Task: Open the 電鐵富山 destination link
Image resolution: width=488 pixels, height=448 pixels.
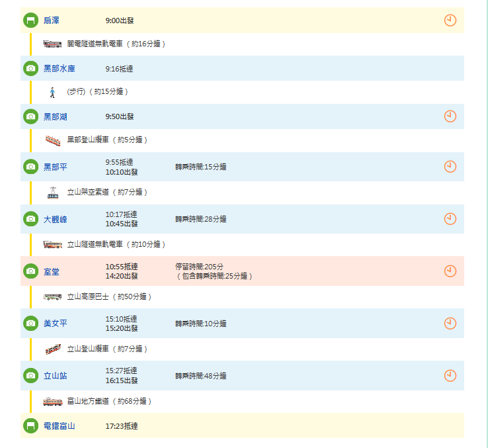Action: tap(59, 426)
